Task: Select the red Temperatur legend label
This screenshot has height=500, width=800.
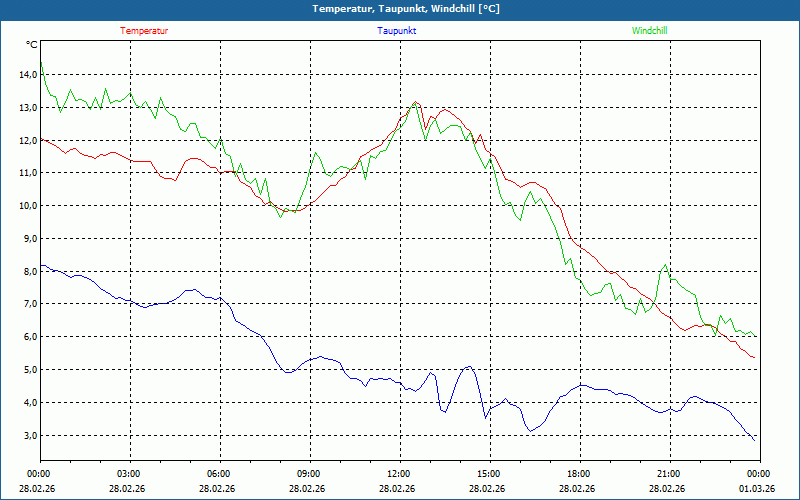Action: (x=144, y=31)
